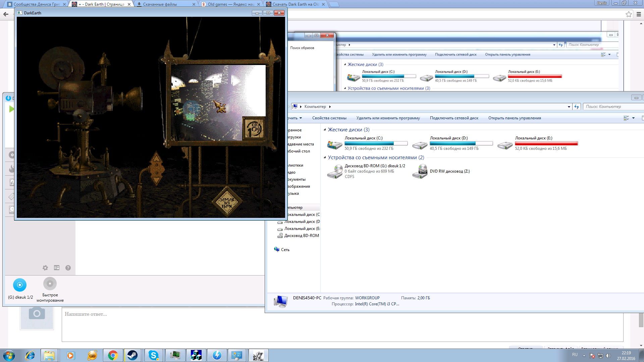
Task: Open address bar history dropdown in front Explorer
Action: tap(569, 107)
